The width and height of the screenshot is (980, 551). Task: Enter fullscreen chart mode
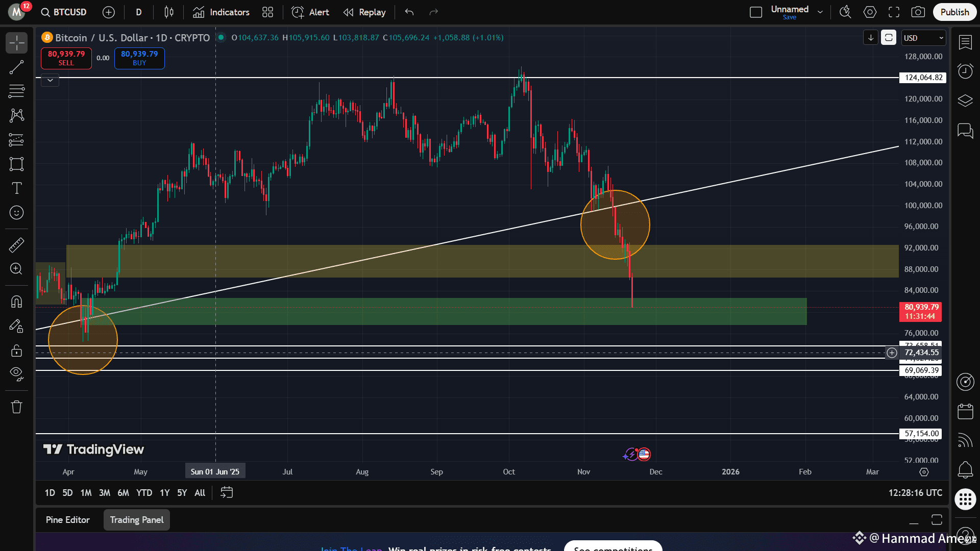[x=894, y=12]
